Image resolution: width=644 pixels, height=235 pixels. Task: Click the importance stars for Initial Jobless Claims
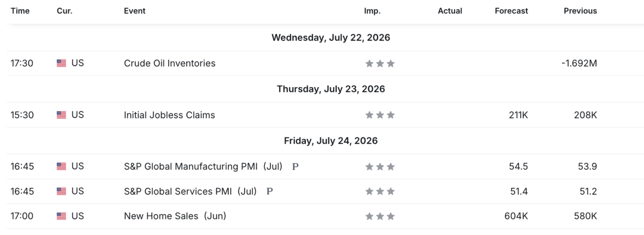tap(380, 115)
